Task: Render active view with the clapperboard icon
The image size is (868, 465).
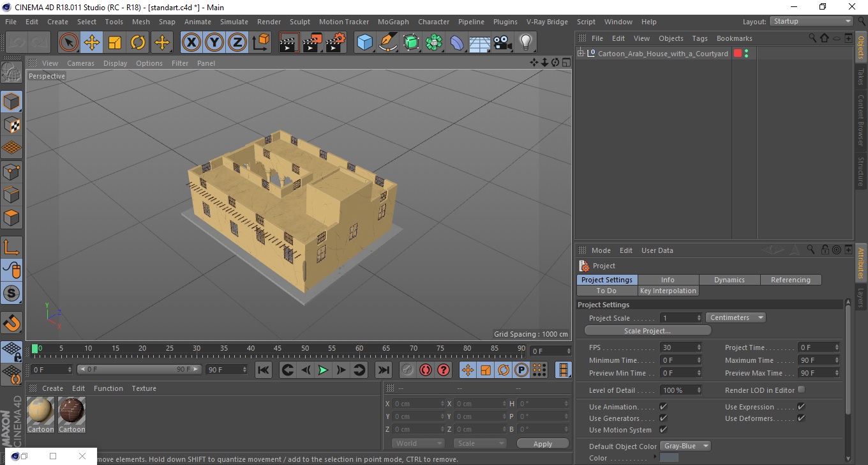Action: 289,43
